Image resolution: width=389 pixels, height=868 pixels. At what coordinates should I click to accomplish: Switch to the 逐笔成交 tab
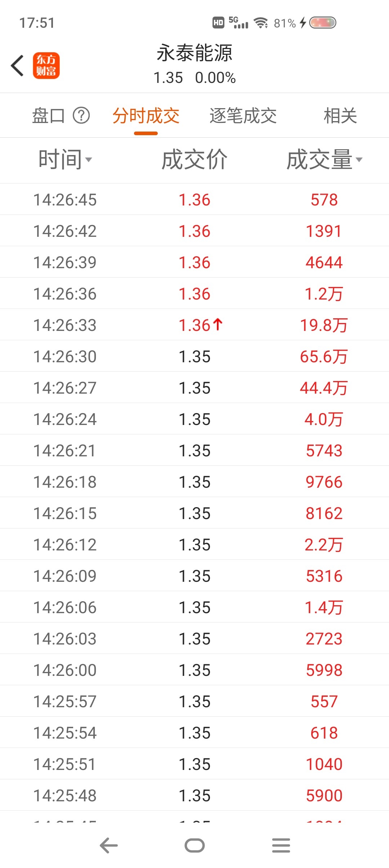pyautogui.click(x=243, y=116)
